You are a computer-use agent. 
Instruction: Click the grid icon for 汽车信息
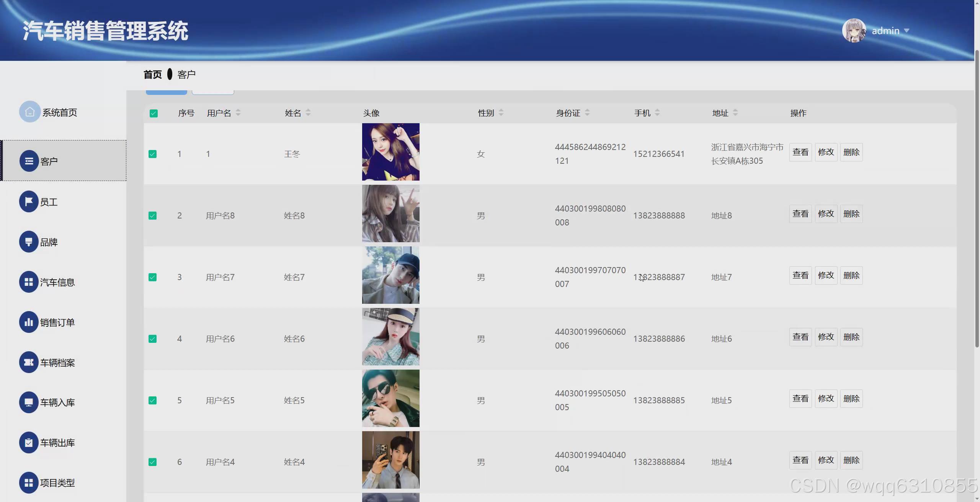29,282
